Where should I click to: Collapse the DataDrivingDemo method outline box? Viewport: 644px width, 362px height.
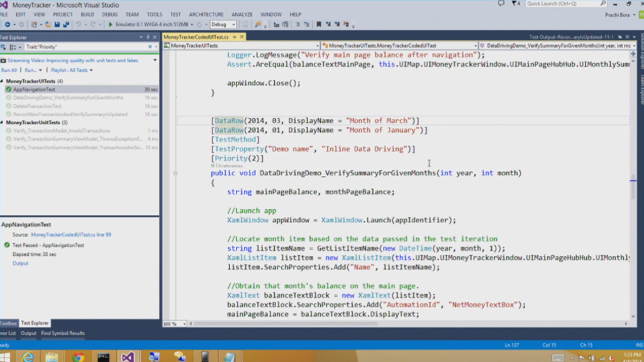[x=175, y=173]
